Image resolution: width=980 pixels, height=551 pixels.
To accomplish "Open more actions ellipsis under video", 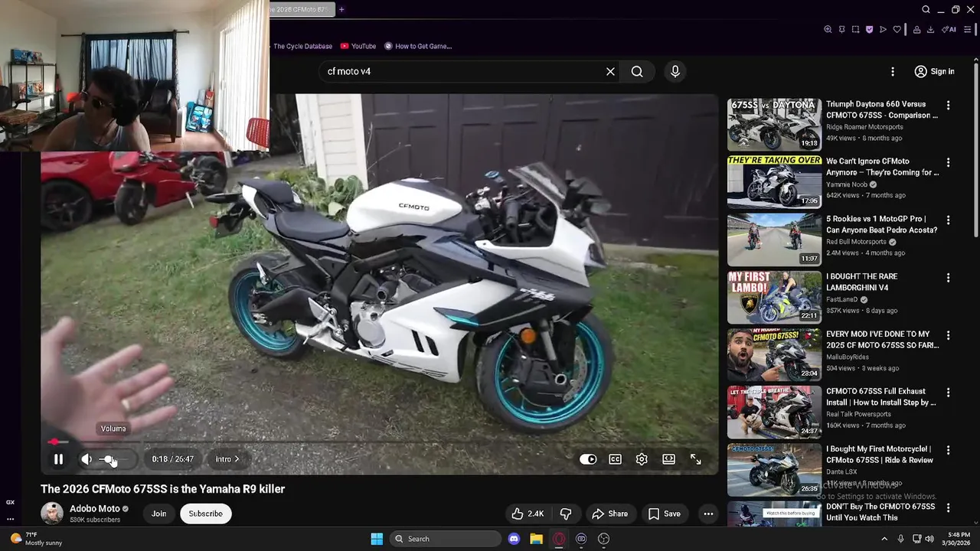I will (x=708, y=514).
